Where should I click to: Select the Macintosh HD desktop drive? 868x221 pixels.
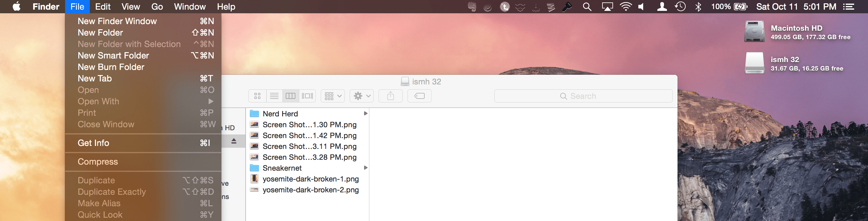pyautogui.click(x=797, y=32)
